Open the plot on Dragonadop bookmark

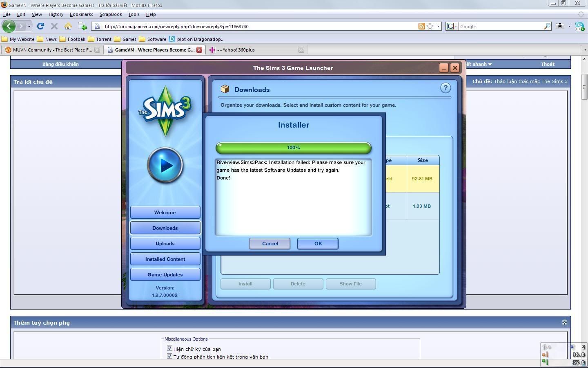click(197, 39)
